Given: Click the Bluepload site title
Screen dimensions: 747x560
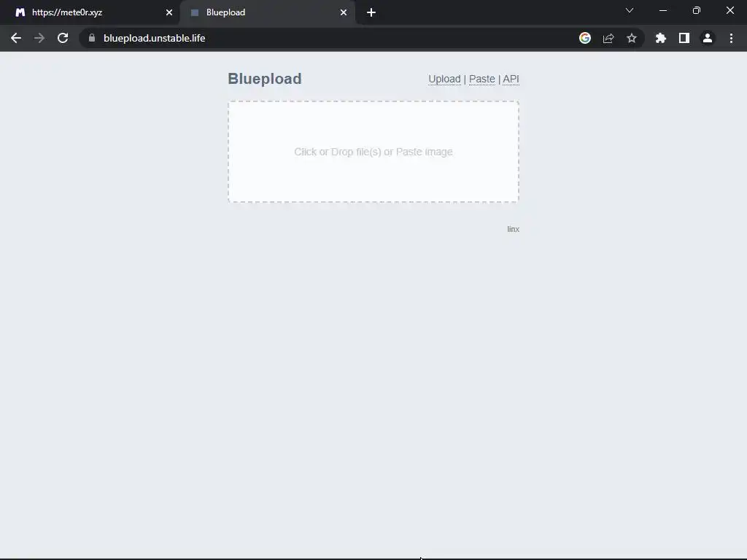Looking at the screenshot, I should 264,79.
